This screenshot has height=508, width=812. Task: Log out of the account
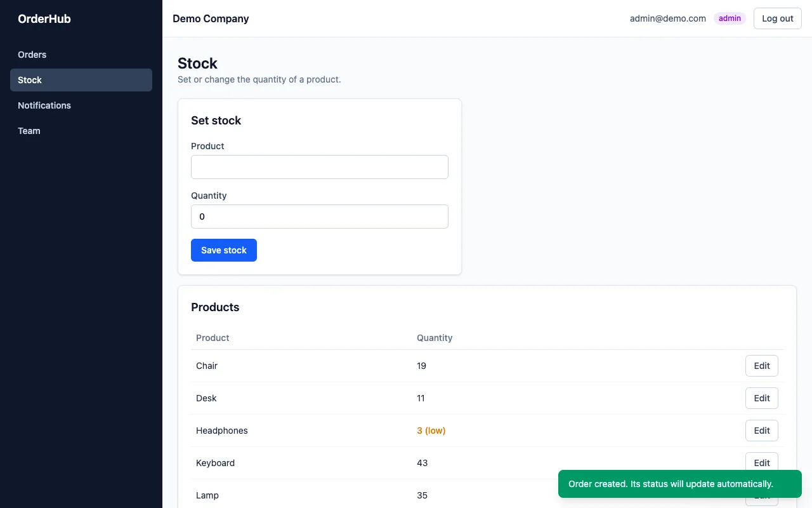coord(777,18)
